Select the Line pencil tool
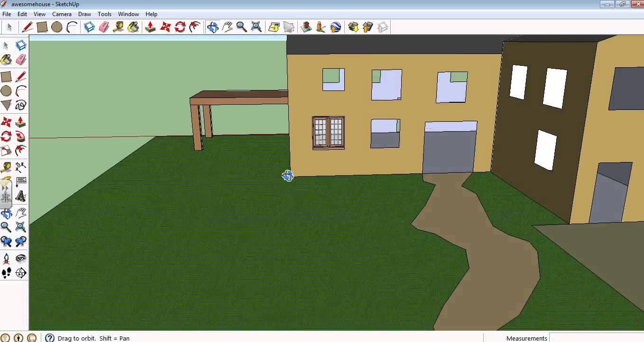This screenshot has width=644, height=342. (27, 27)
